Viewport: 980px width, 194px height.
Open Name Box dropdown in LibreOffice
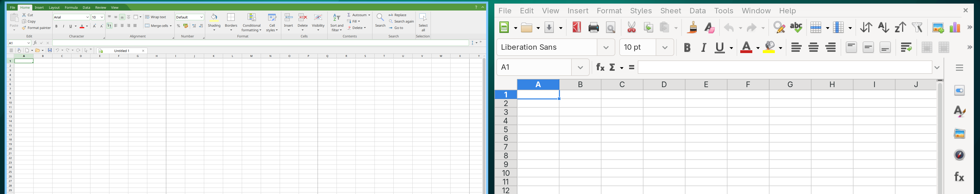click(x=580, y=67)
